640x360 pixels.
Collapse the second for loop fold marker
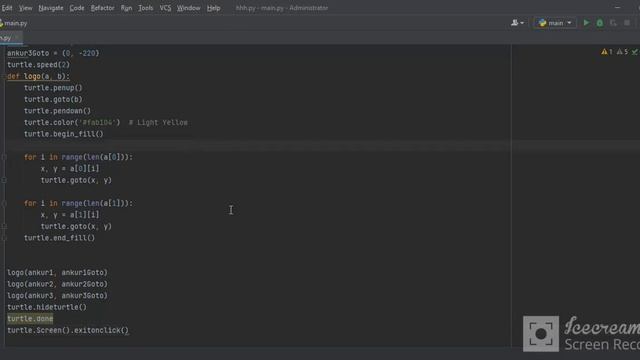pyautogui.click(x=4, y=203)
